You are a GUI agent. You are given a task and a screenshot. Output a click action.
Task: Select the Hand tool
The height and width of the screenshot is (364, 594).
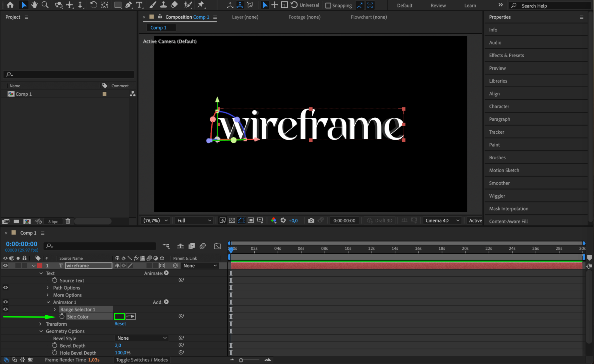[34, 5]
